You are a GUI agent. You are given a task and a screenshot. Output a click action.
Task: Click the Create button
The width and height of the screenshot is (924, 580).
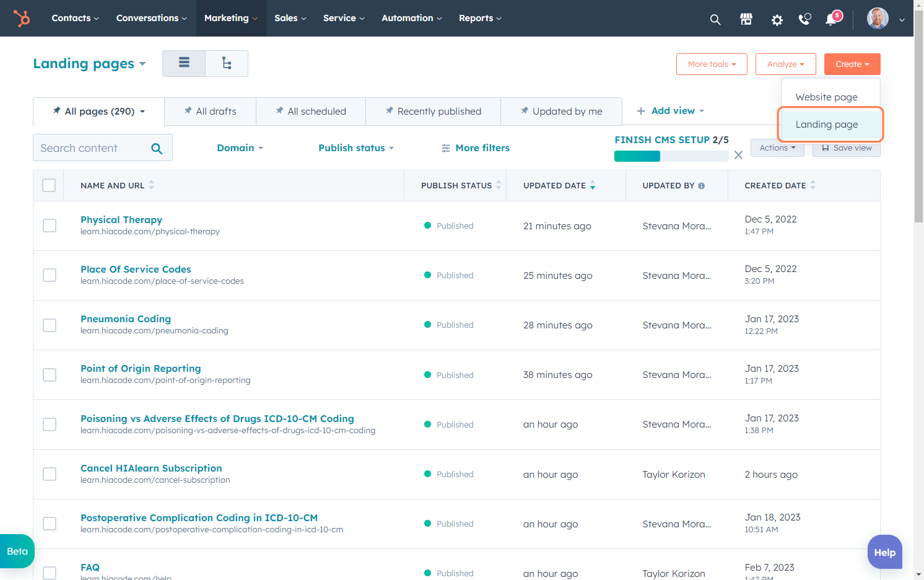[852, 64]
